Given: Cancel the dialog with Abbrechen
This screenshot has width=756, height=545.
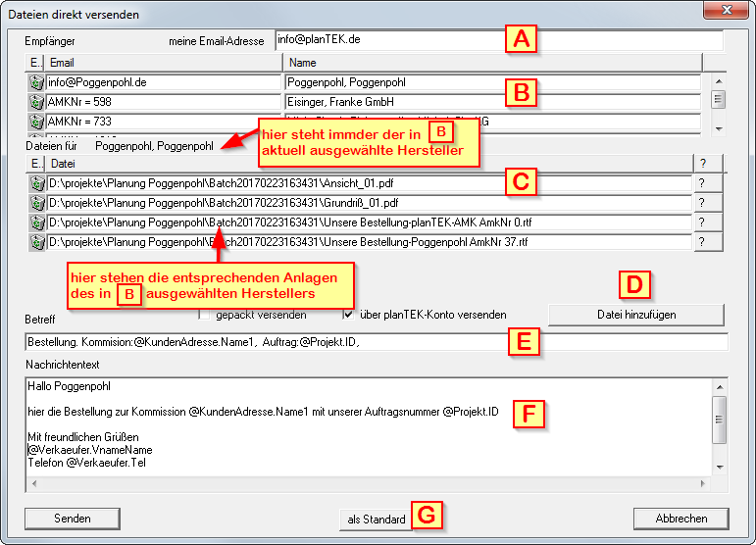Looking at the screenshot, I should click(x=680, y=519).
